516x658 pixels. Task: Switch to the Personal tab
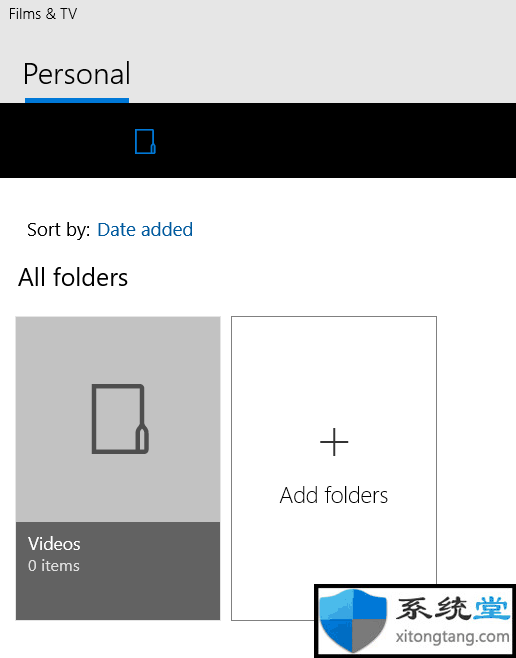pyautogui.click(x=77, y=74)
